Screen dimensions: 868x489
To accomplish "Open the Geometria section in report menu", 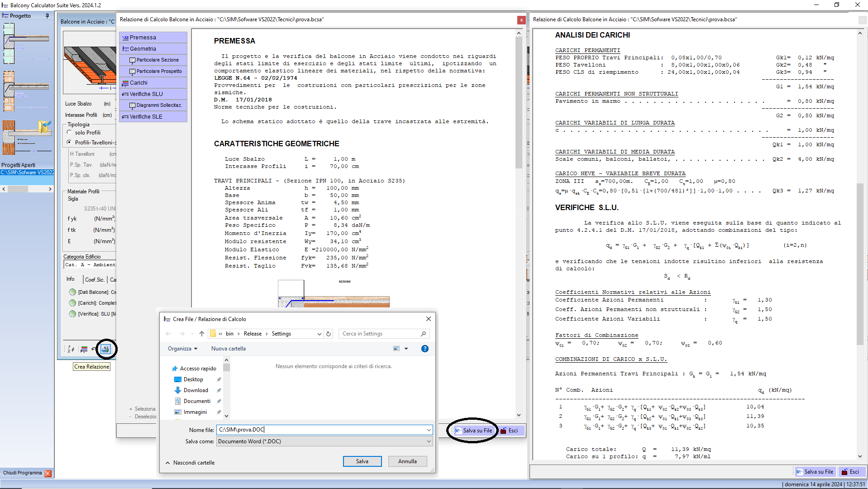I will 153,49.
